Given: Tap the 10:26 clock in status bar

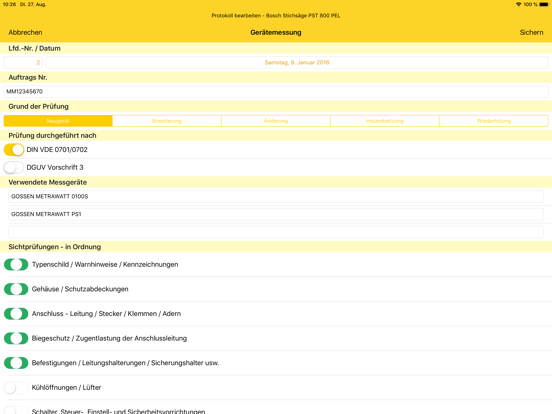Looking at the screenshot, I should [9, 4].
